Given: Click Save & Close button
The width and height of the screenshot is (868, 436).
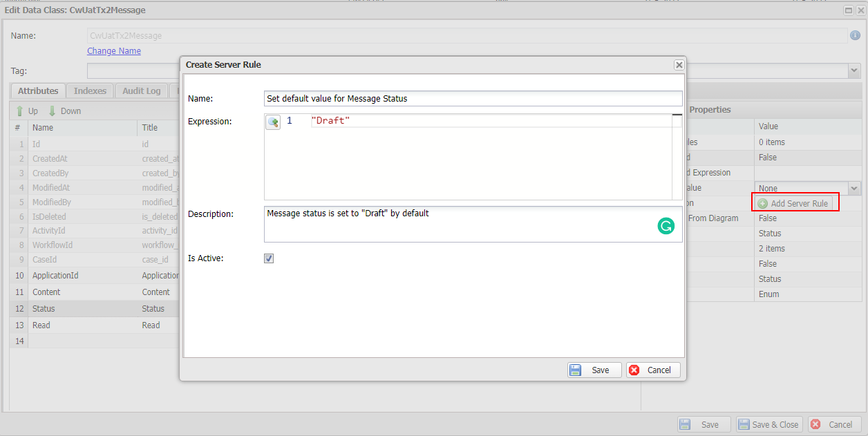Looking at the screenshot, I should (x=768, y=425).
